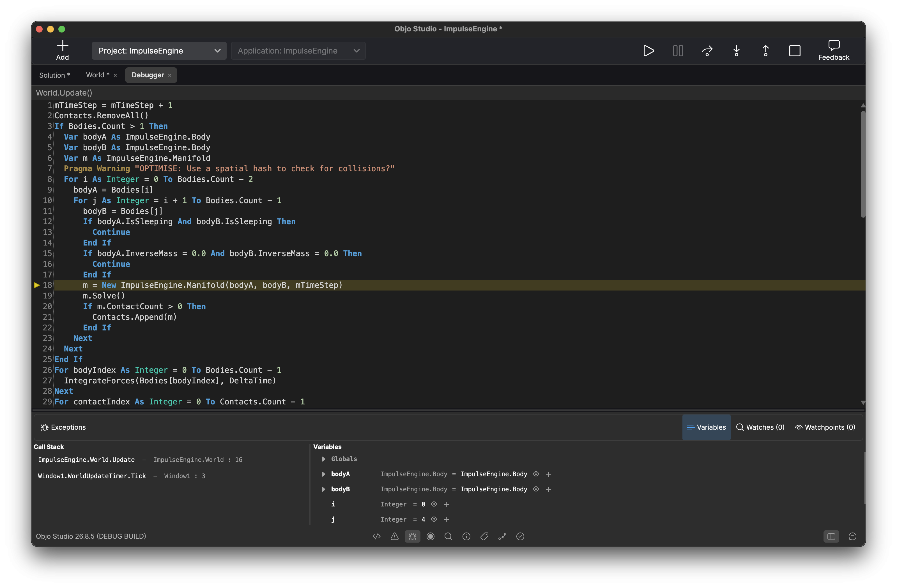The image size is (897, 588).
Task: Step out of the current method
Action: [x=765, y=50]
